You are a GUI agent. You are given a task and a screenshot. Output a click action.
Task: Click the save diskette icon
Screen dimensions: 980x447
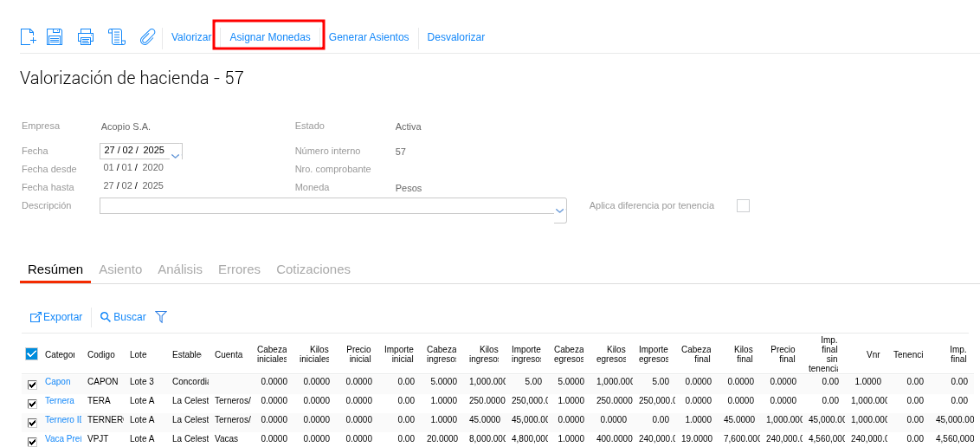click(55, 36)
